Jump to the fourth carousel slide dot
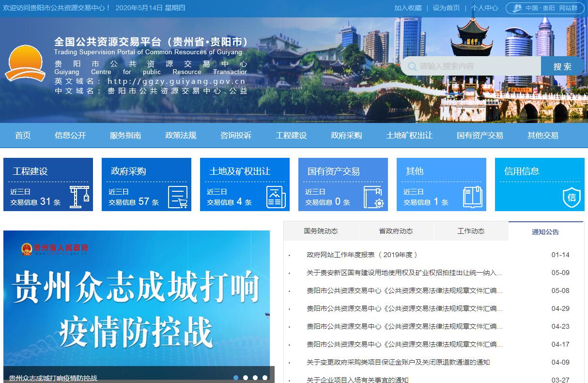Viewport: 588px width, 383px height. (x=265, y=378)
